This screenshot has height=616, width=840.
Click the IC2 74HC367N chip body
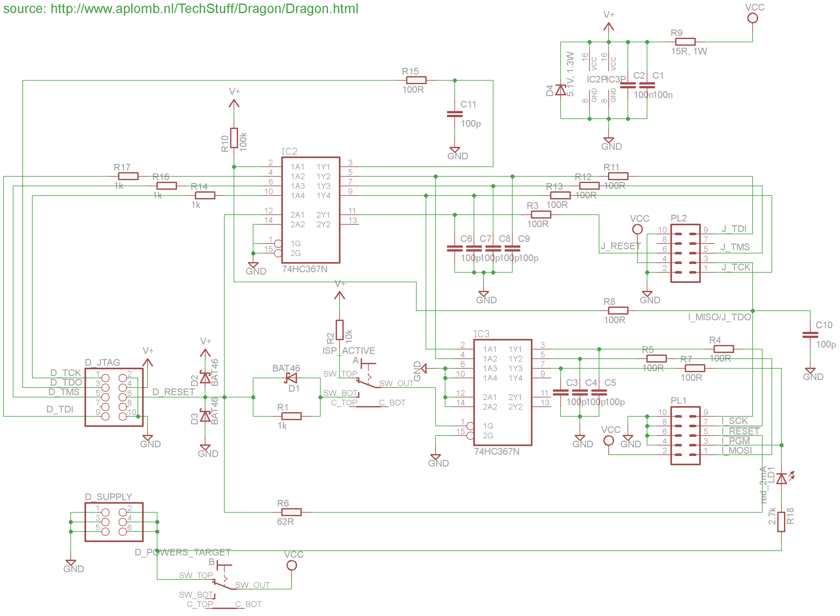[310, 210]
